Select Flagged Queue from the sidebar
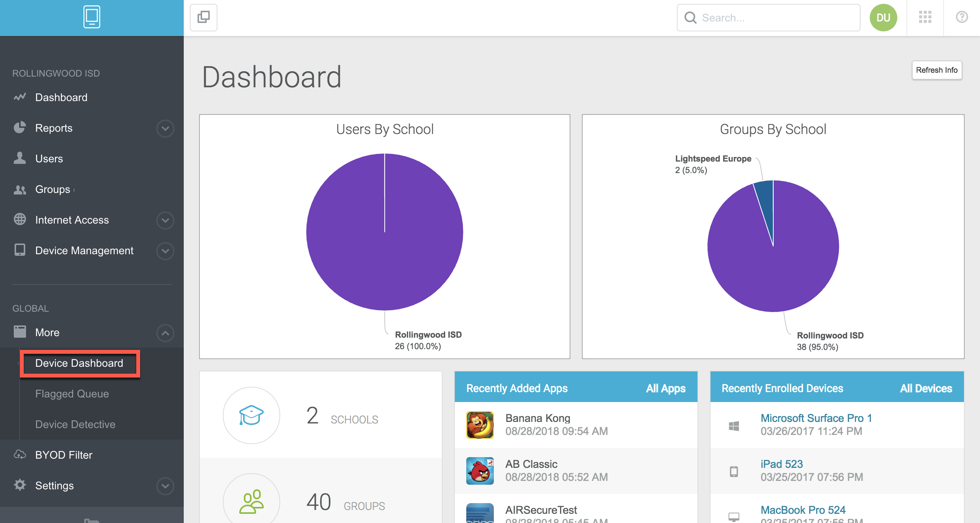Image resolution: width=980 pixels, height=523 pixels. [72, 394]
